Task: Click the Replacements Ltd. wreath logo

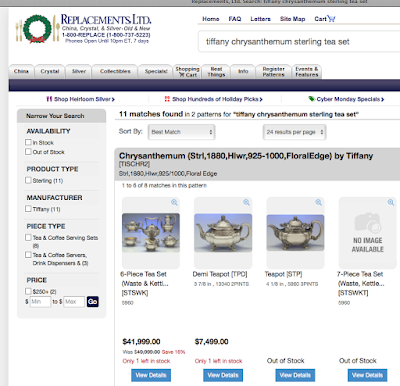Action: 37,29
